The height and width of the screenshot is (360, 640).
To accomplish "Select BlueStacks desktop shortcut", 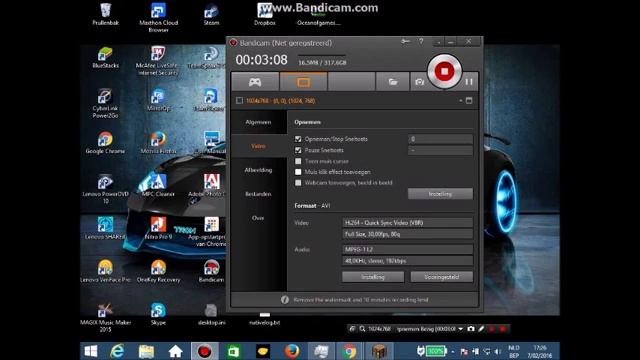I will [105, 57].
